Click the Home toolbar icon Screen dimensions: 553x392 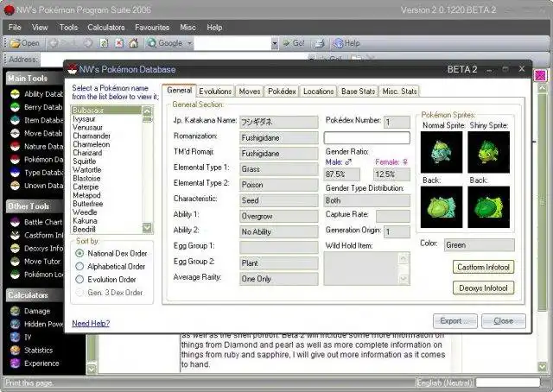tap(133, 43)
